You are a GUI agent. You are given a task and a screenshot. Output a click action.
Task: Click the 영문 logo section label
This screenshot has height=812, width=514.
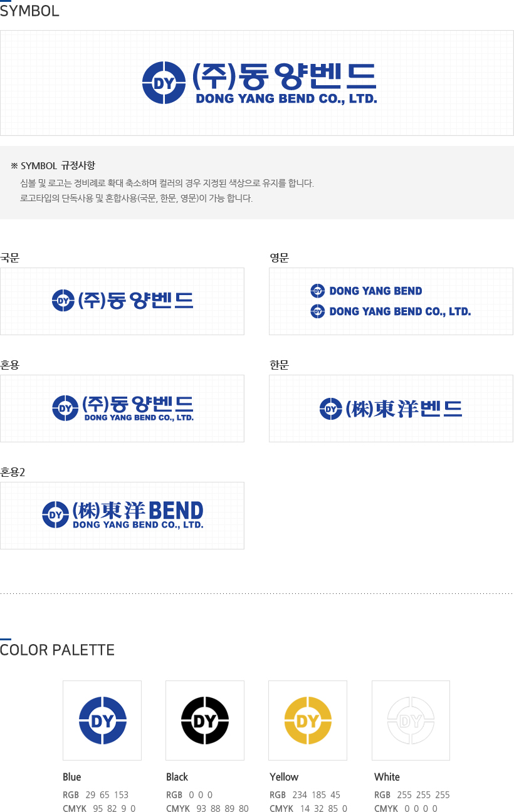(279, 258)
